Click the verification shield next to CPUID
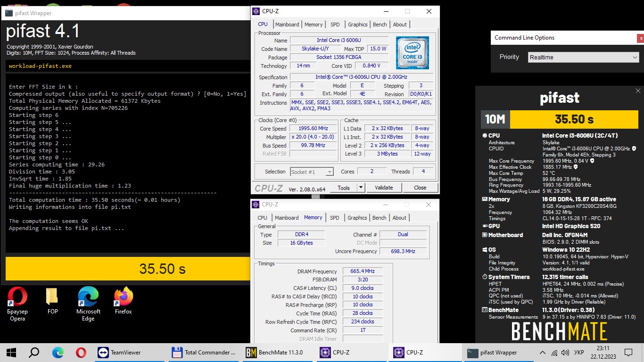The height and width of the screenshot is (362, 644). [x=634, y=148]
